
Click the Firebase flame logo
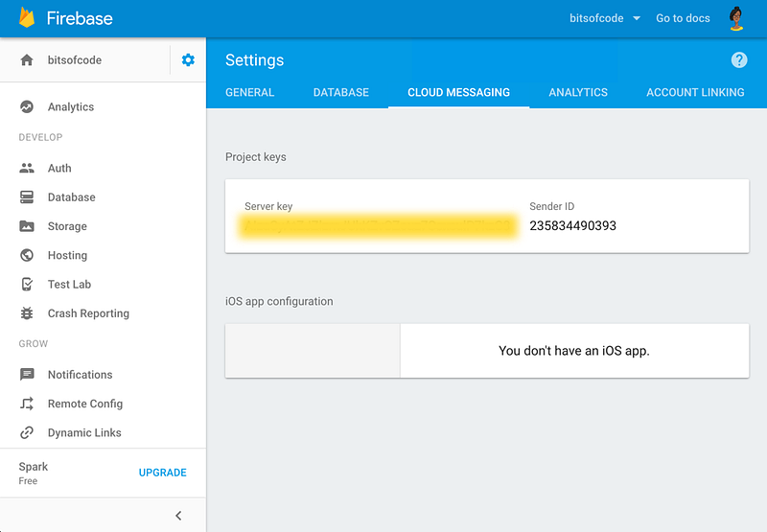(x=27, y=17)
